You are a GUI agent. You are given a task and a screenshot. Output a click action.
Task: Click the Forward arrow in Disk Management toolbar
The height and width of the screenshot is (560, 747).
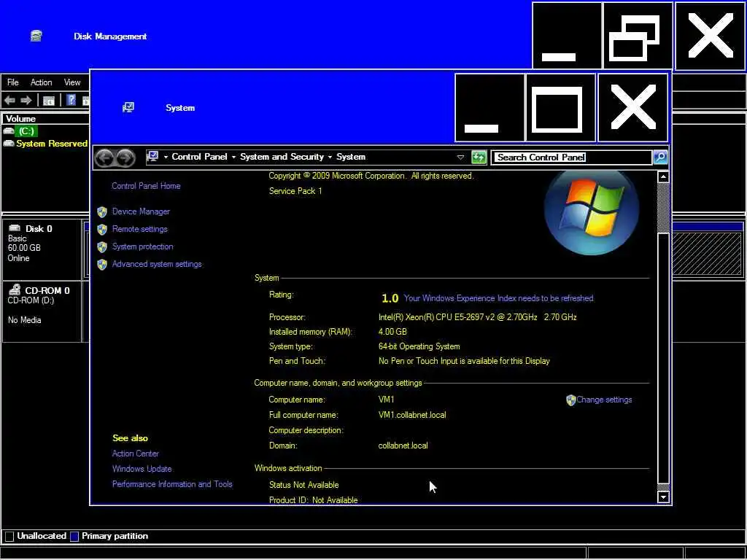[x=26, y=101]
